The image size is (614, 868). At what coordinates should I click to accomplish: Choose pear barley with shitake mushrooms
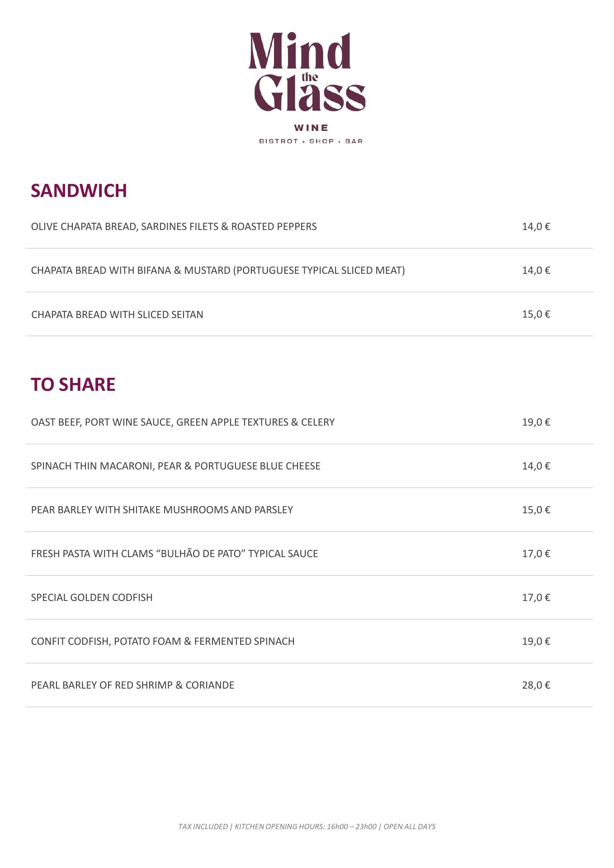pyautogui.click(x=162, y=510)
